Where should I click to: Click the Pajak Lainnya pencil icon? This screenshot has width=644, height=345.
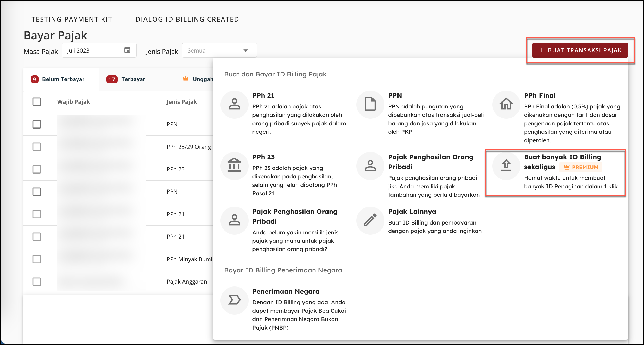click(370, 220)
